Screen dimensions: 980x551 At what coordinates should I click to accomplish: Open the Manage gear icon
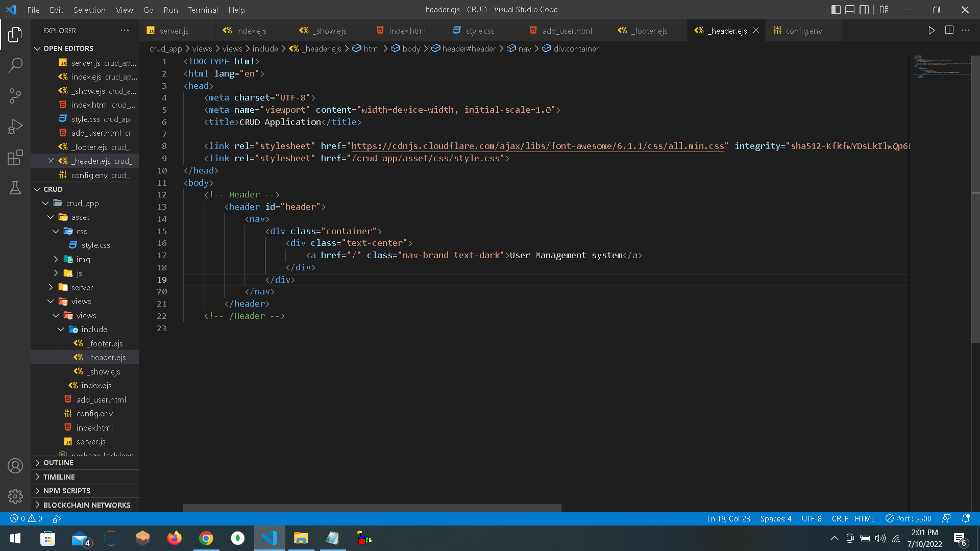(15, 496)
